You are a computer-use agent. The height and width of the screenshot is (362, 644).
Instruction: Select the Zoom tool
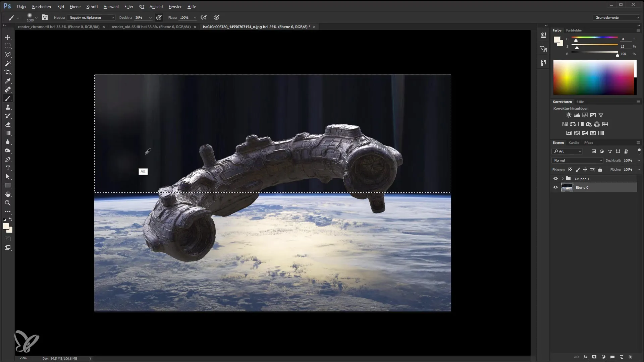[x=8, y=203]
